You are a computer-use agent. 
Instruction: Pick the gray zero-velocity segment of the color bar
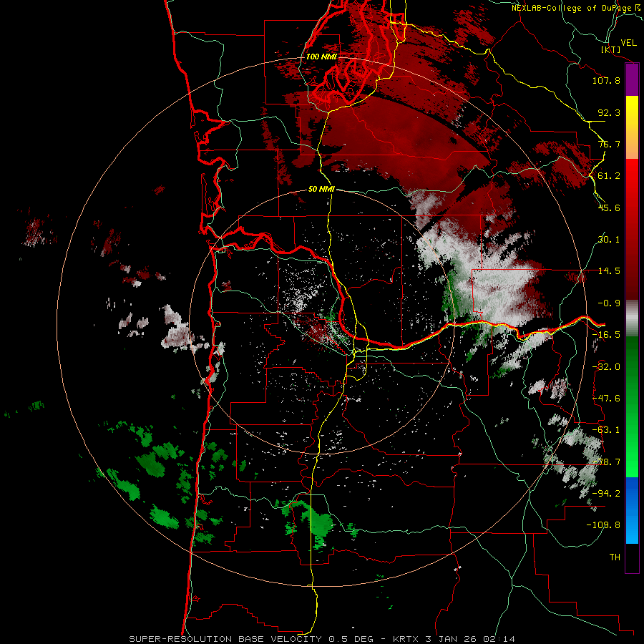pos(632,318)
